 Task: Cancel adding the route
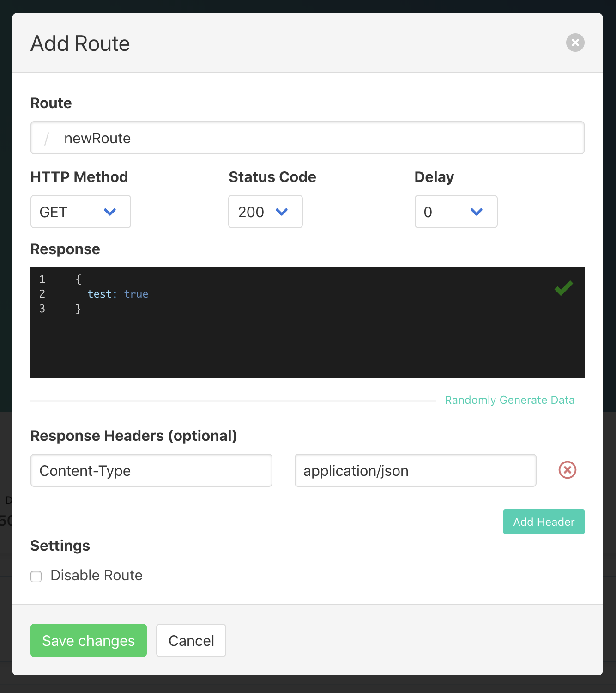coord(191,640)
